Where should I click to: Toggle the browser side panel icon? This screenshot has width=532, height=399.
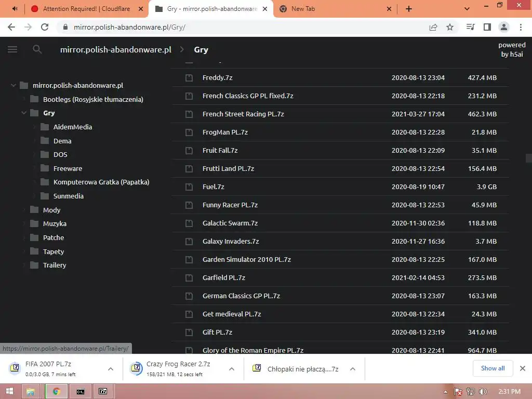(x=487, y=27)
